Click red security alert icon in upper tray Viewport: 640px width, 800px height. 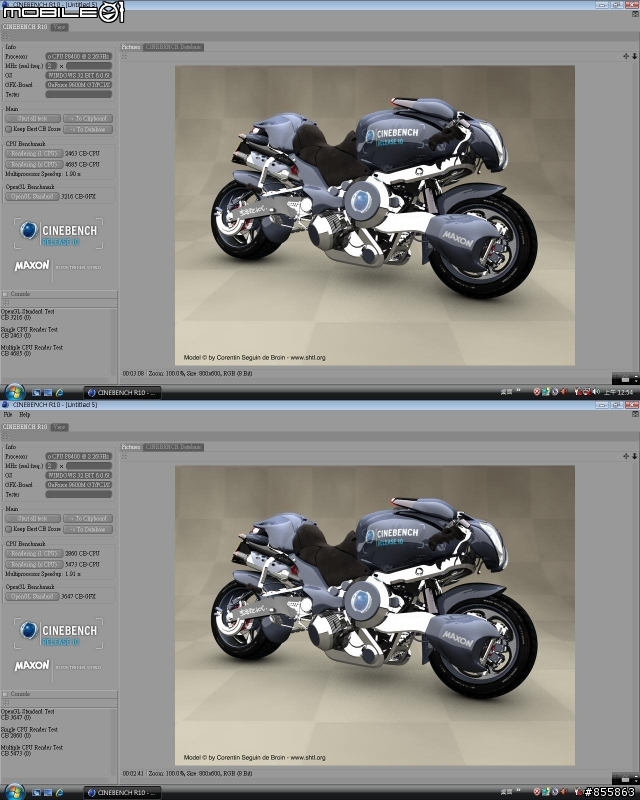[537, 392]
